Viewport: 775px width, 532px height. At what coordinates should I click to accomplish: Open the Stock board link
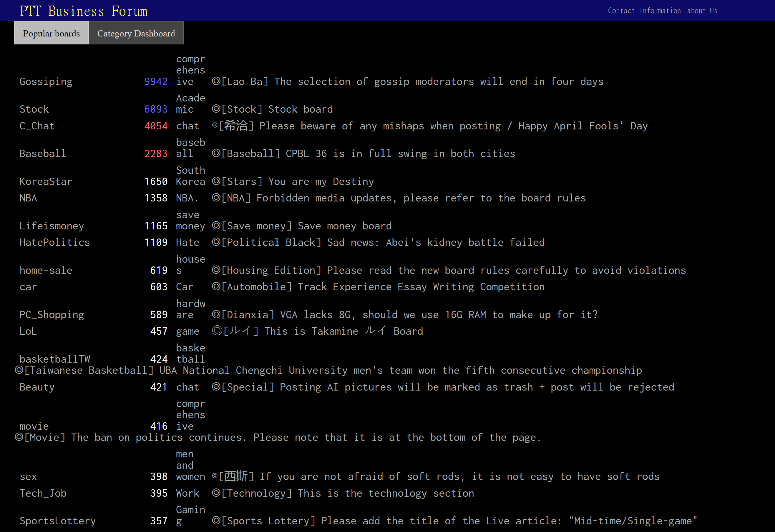(34, 109)
